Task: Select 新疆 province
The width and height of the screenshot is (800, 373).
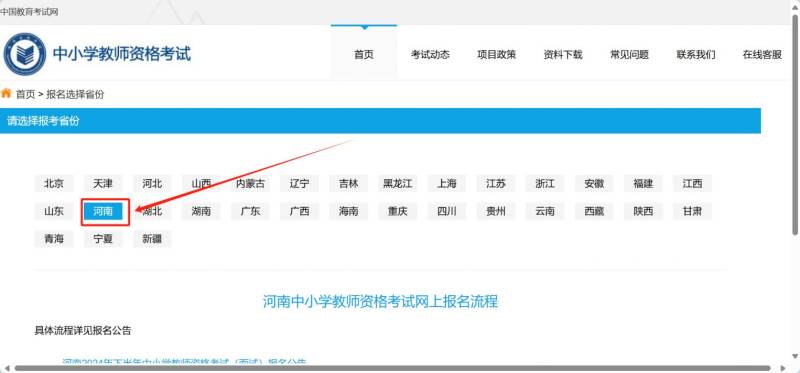Action: (x=152, y=239)
